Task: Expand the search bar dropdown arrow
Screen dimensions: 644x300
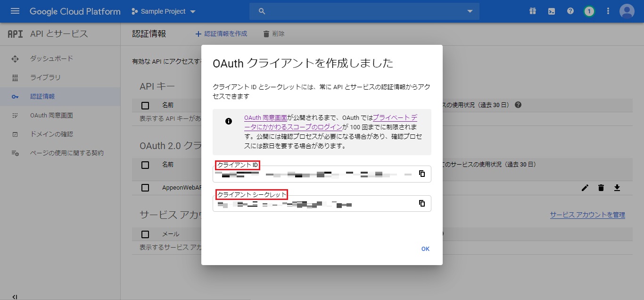Action: (x=469, y=10)
